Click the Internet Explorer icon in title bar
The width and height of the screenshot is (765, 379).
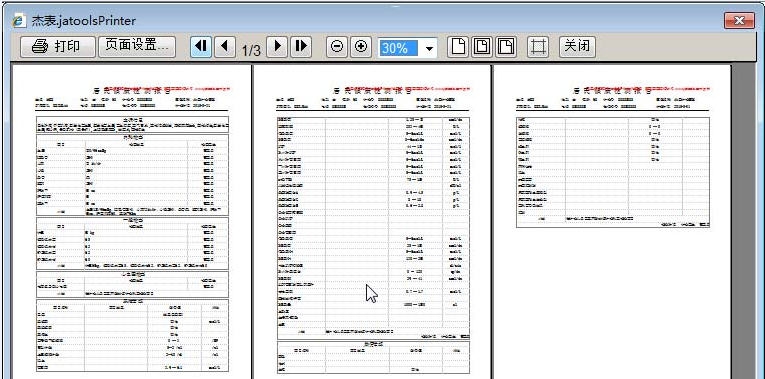click(x=19, y=20)
